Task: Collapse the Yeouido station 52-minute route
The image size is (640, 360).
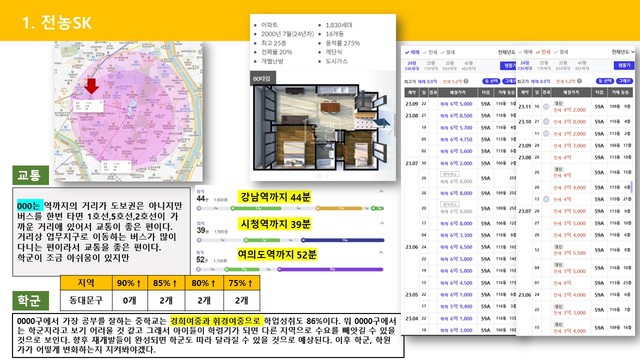Action: tap(381, 253)
